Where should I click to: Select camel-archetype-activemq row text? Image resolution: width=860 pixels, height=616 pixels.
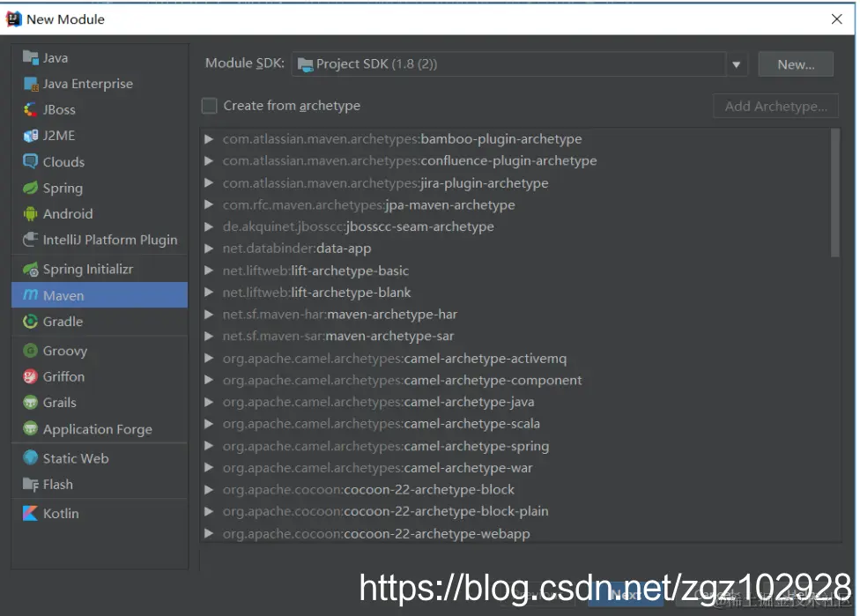pyautogui.click(x=395, y=358)
